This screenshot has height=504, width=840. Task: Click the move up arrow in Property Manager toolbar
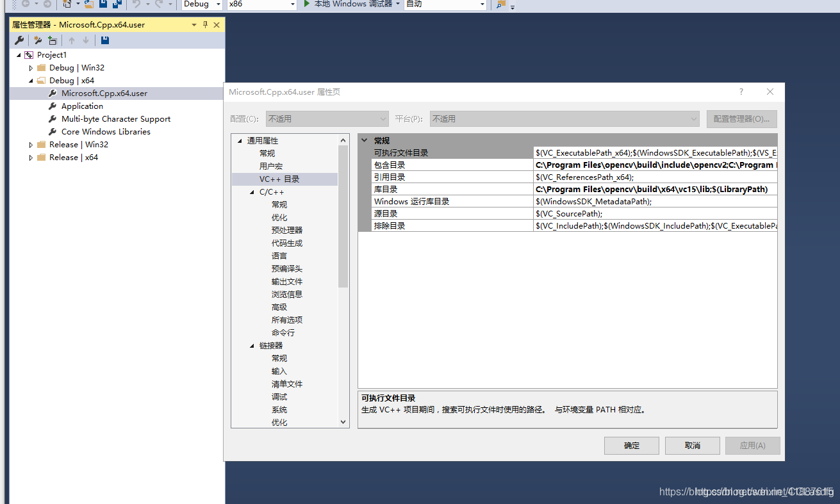(72, 40)
